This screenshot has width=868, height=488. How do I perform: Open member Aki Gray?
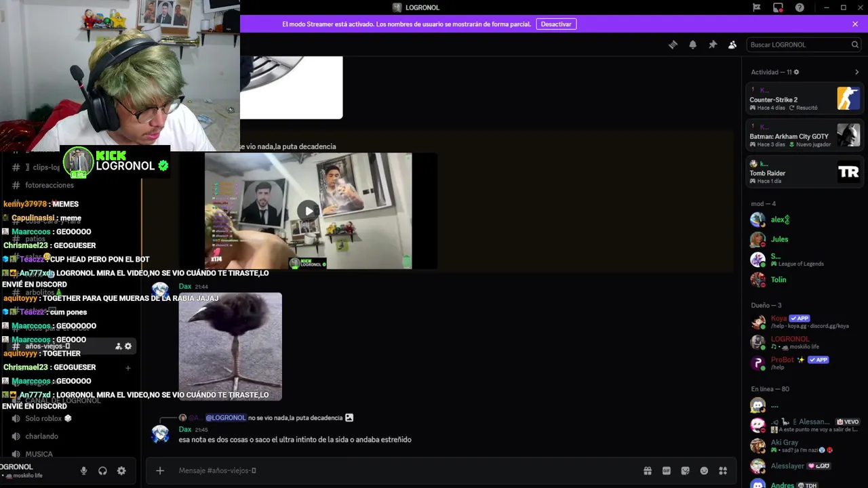point(804,445)
